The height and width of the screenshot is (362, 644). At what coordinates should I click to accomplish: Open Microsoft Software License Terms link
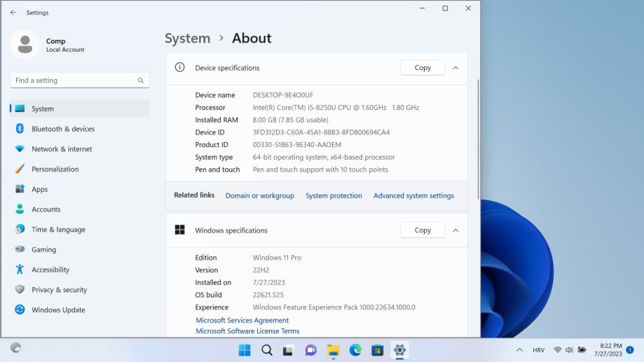[x=247, y=331]
